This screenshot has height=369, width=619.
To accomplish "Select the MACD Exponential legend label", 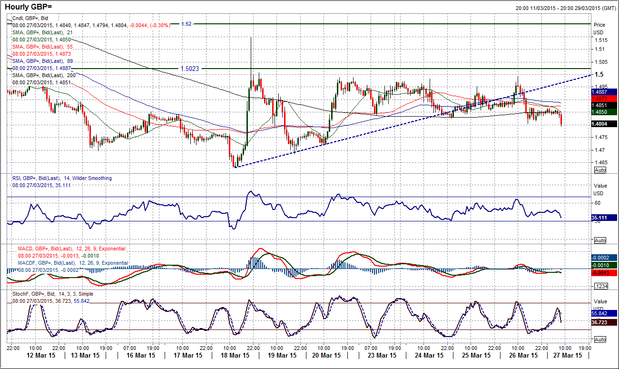I will (x=71, y=249).
